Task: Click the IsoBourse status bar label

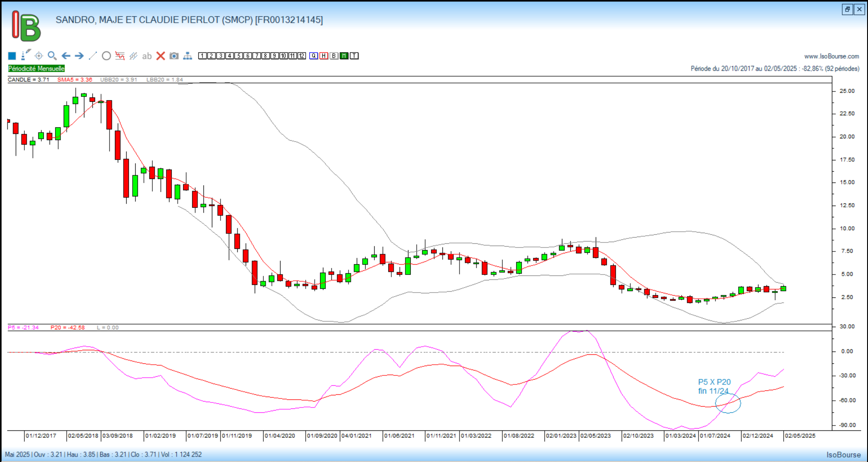Action: pos(844,455)
